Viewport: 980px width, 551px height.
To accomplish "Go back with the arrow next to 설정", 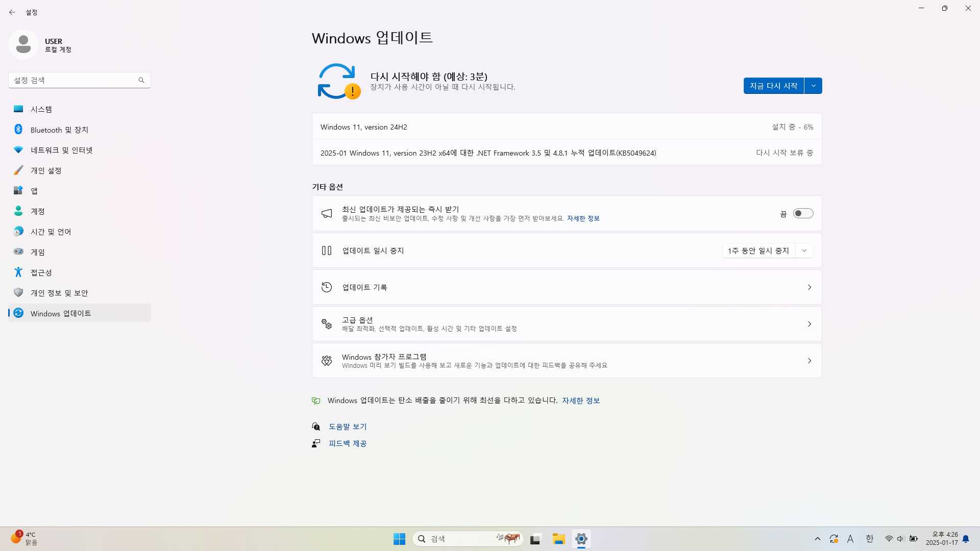I will [12, 12].
